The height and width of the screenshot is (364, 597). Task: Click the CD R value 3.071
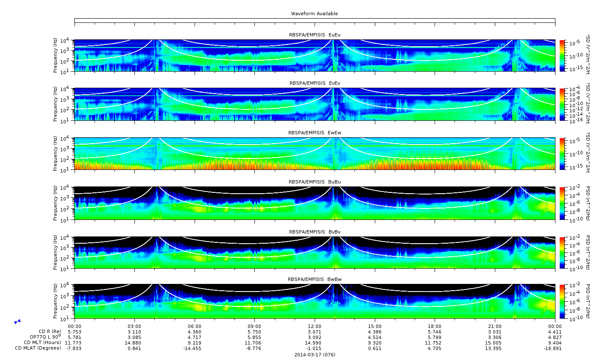pos(315,331)
